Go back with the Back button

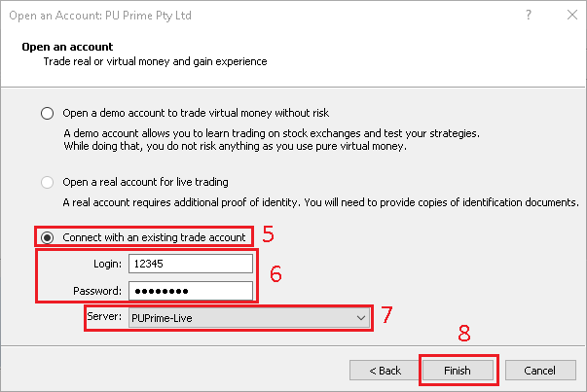point(383,371)
